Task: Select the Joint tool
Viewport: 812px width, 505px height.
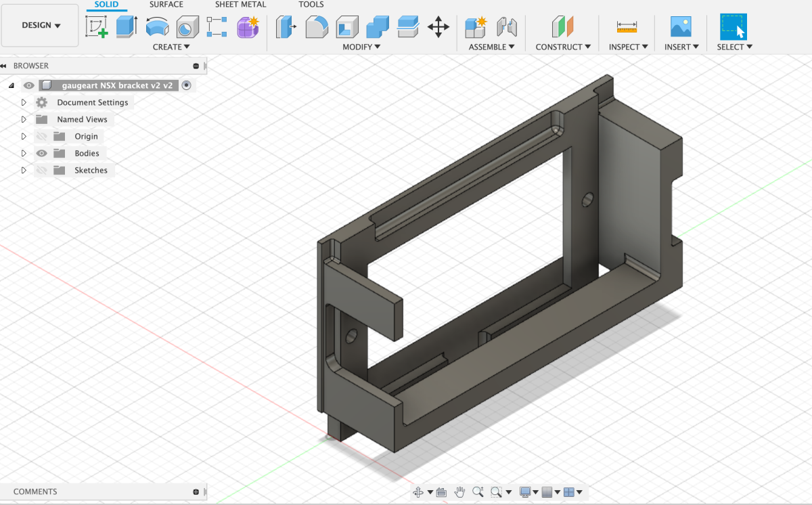Action: [x=507, y=27]
